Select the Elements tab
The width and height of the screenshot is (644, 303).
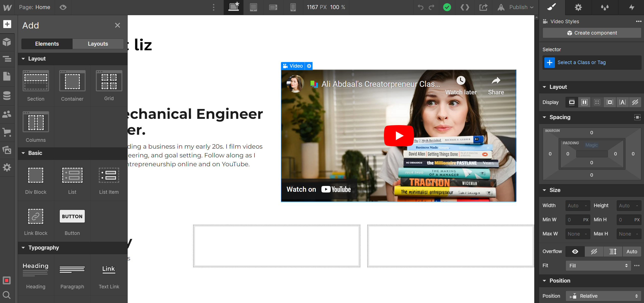[x=47, y=44]
